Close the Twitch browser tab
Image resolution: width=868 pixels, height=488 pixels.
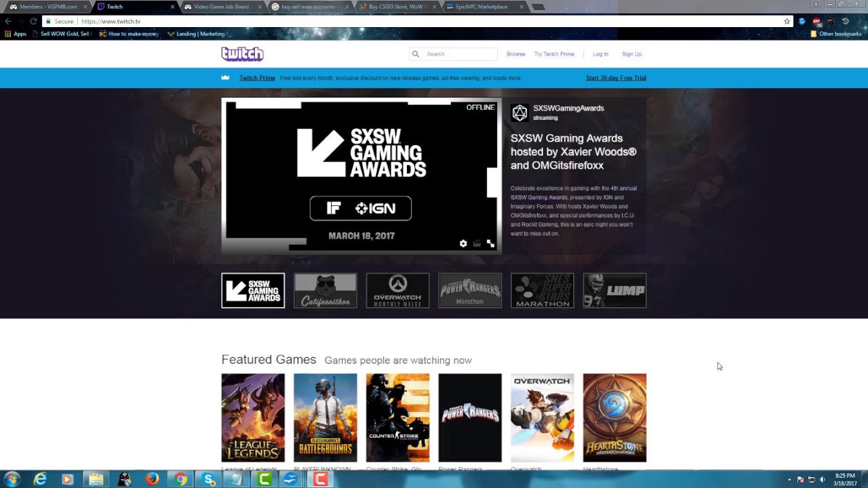(172, 7)
